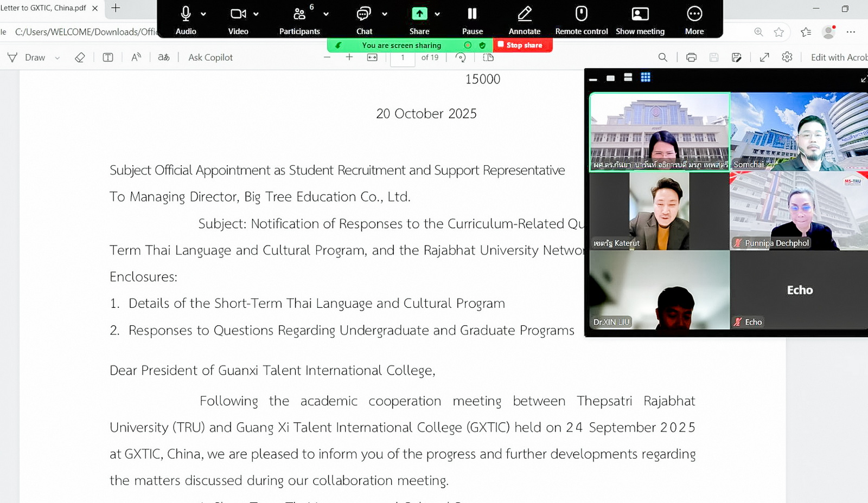This screenshot has height=503, width=868.
Task: Open Remote control from Zoom toolbar
Action: pyautogui.click(x=581, y=14)
